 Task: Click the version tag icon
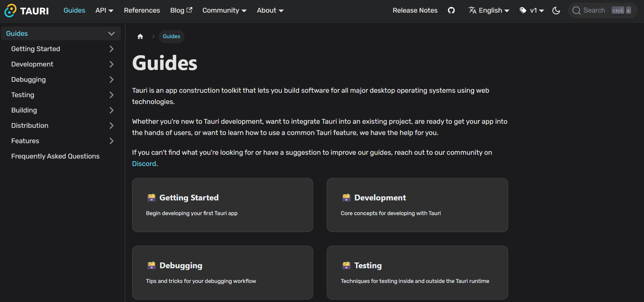tap(523, 11)
